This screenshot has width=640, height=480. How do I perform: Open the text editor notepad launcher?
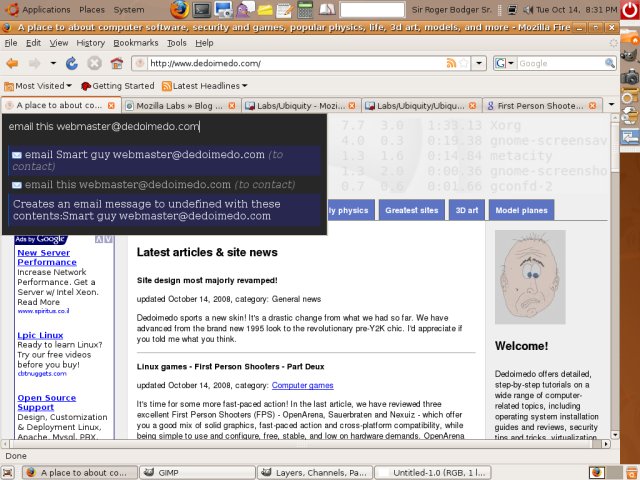coord(284,10)
